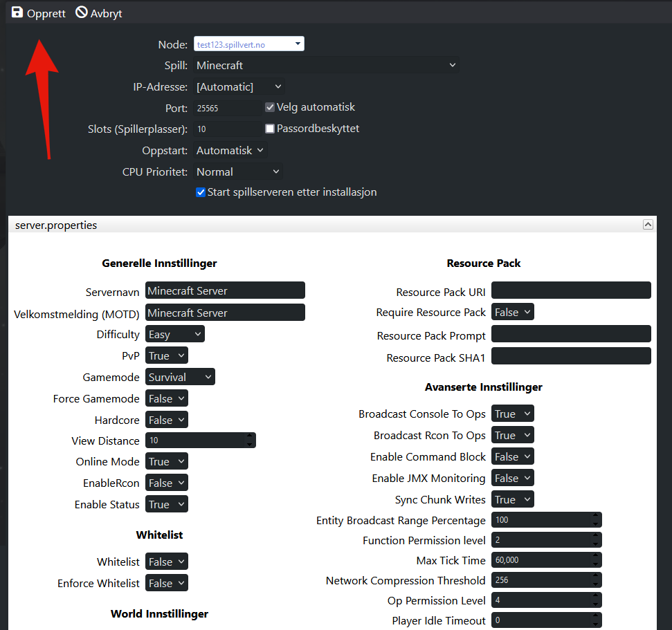Open the Gamemode dropdown
Image resolution: width=672 pixels, height=630 pixels.
[180, 377]
